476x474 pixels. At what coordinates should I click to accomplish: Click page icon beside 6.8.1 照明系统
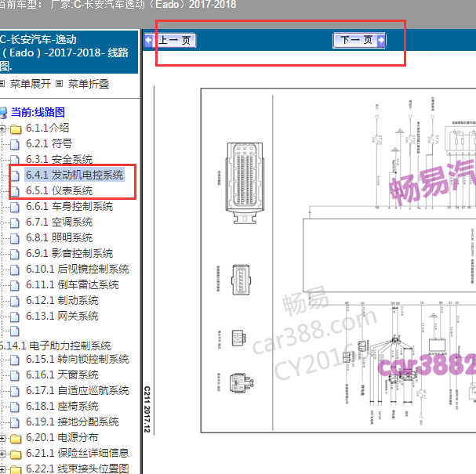click(15, 239)
